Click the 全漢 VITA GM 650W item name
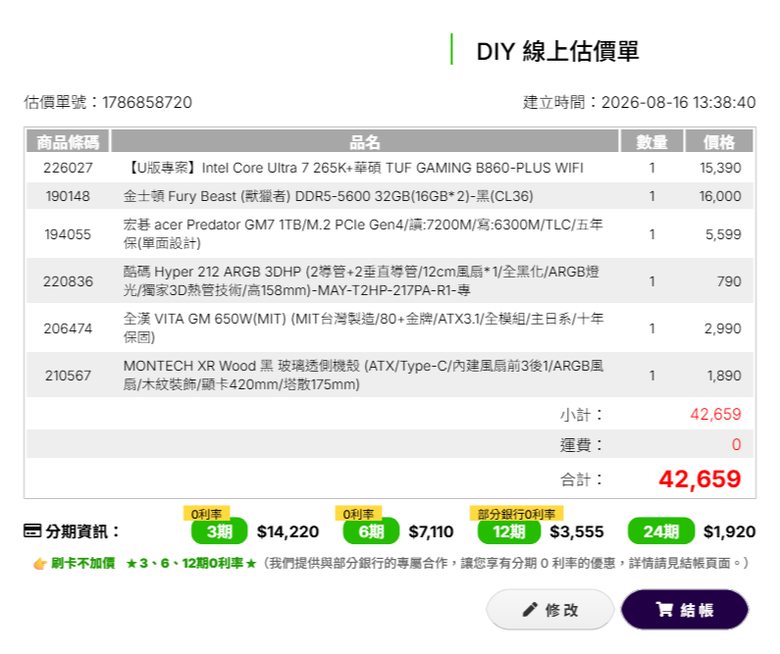 click(x=364, y=329)
